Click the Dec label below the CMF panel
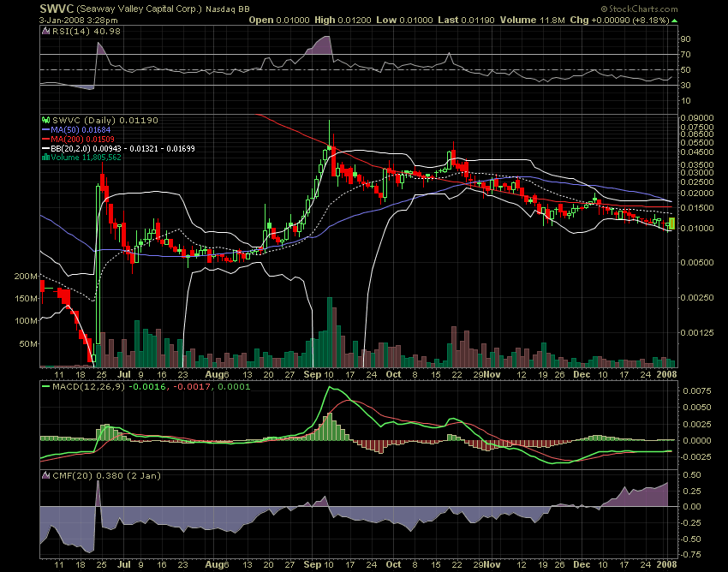The image size is (728, 572). (582, 565)
